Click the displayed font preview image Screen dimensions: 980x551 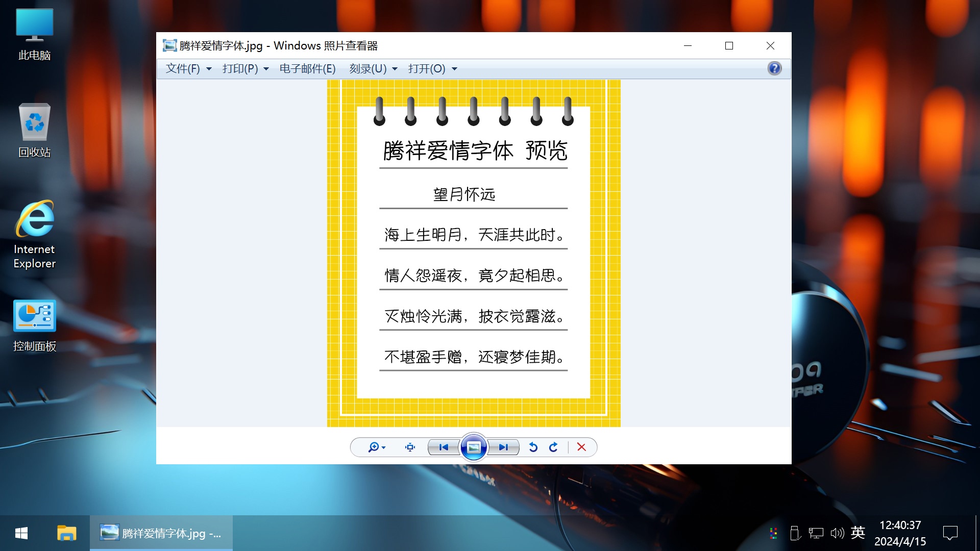click(474, 253)
